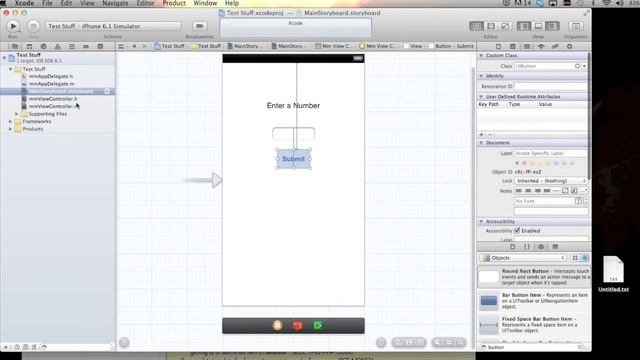The height and width of the screenshot is (360, 640).
Task: Open the Code Snippet library
Action: [x=527, y=247]
